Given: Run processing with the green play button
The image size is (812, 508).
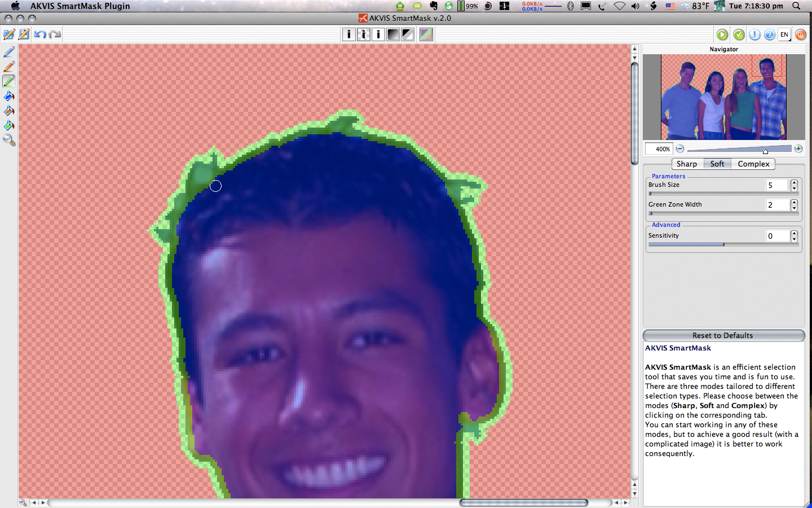Looking at the screenshot, I should (x=722, y=34).
